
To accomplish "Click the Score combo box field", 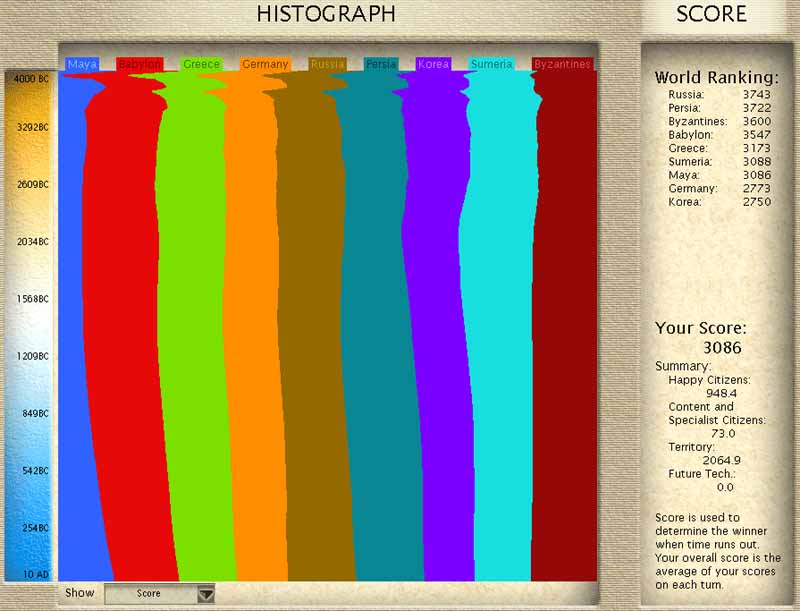I will 160,594.
